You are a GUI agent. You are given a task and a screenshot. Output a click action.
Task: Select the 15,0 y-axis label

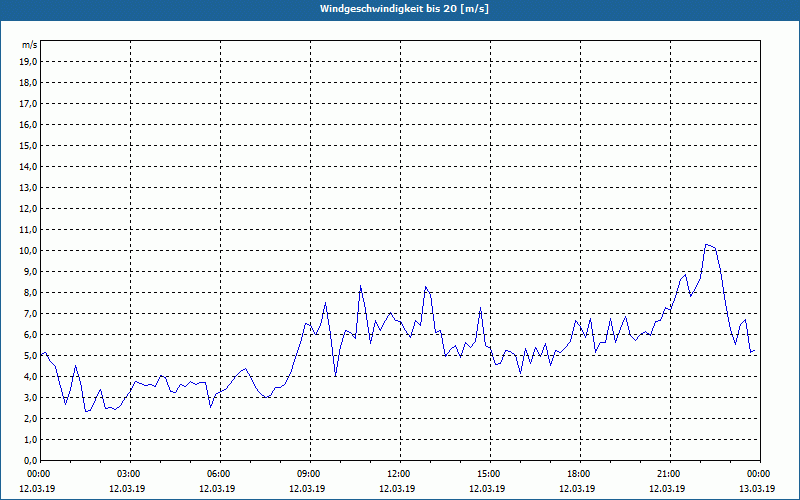pos(29,145)
